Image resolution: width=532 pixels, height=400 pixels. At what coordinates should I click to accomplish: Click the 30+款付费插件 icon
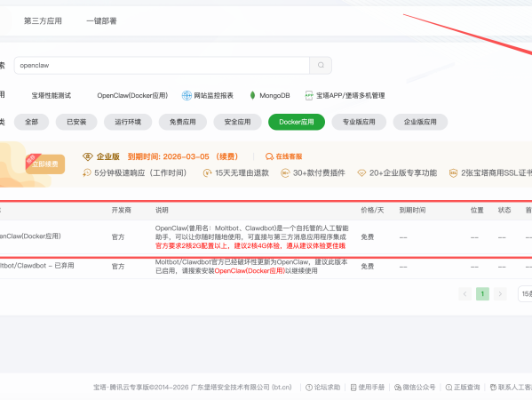(285, 173)
